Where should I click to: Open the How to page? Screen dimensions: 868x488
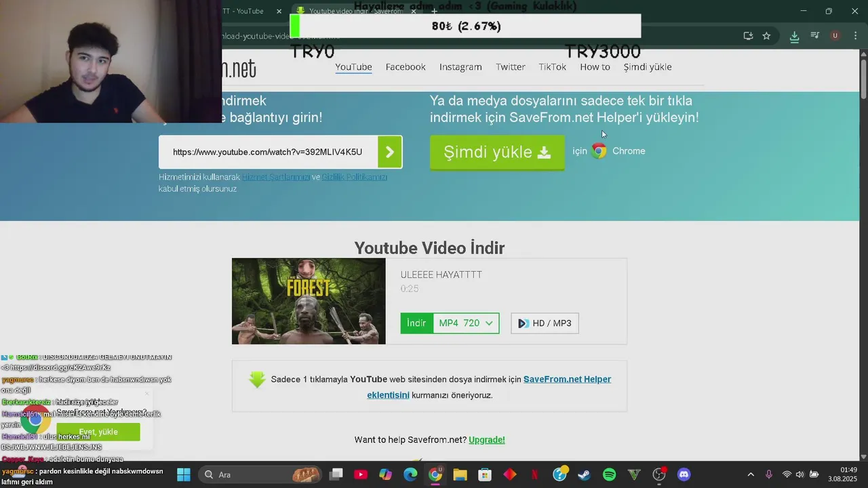595,66
